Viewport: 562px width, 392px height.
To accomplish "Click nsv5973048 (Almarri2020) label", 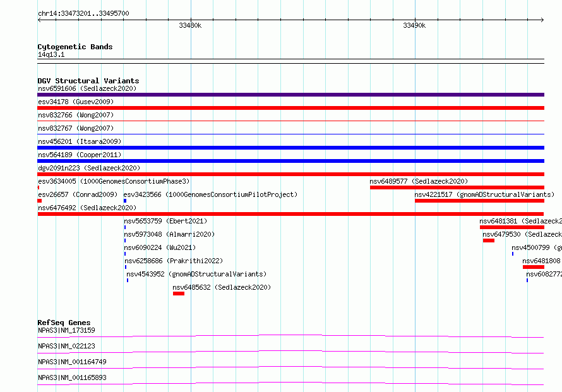I will 169,234.
